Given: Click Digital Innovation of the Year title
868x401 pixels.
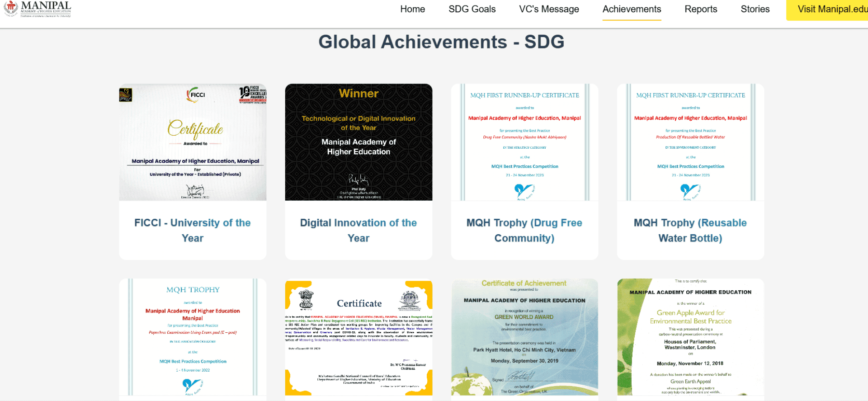Looking at the screenshot, I should point(359,230).
